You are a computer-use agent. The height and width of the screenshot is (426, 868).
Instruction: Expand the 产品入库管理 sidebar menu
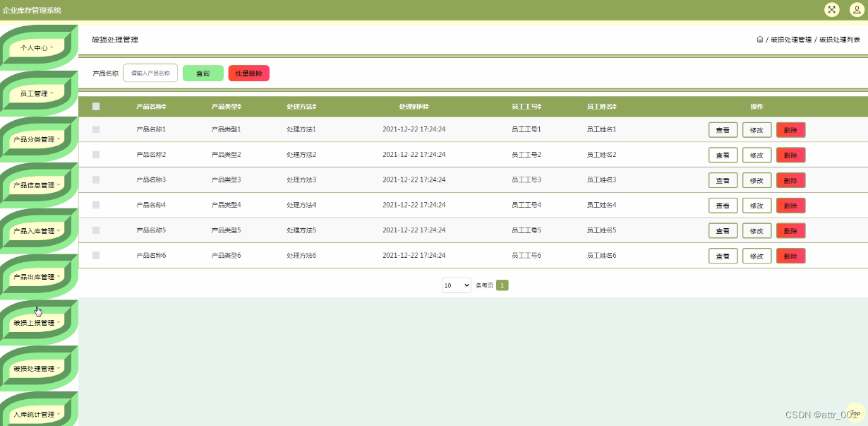point(38,231)
